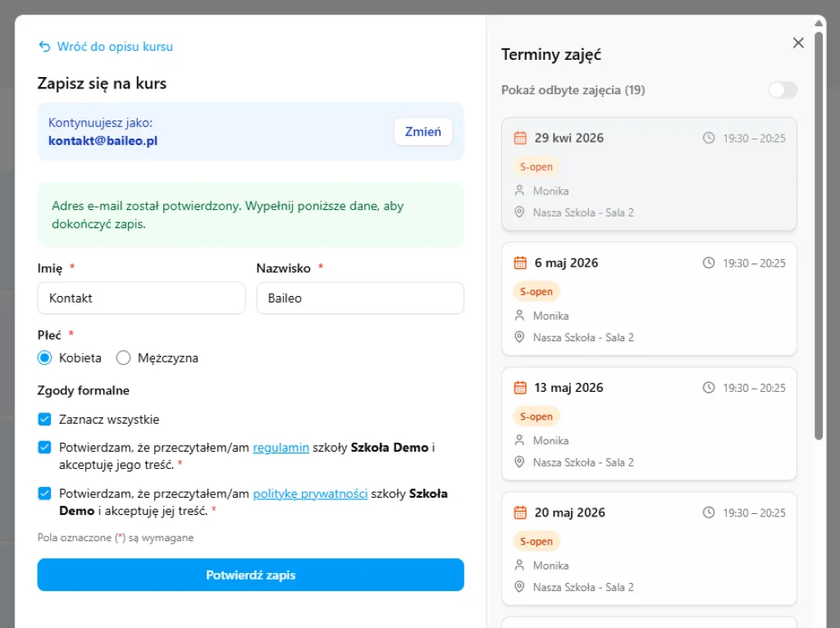Select the Mężczyzna radio button
Image resolution: width=840 pixels, height=628 pixels.
point(123,357)
